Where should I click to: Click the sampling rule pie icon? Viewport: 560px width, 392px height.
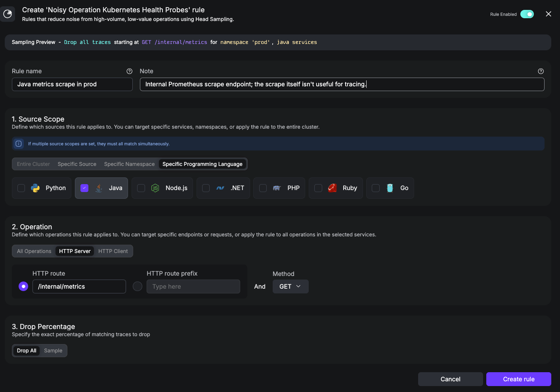(x=8, y=14)
